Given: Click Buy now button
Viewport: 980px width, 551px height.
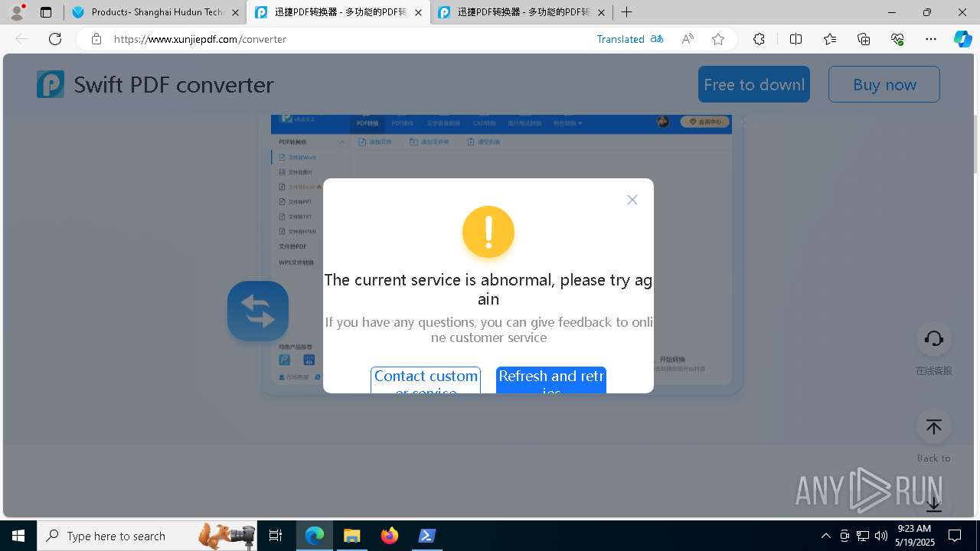Looking at the screenshot, I should [884, 84].
